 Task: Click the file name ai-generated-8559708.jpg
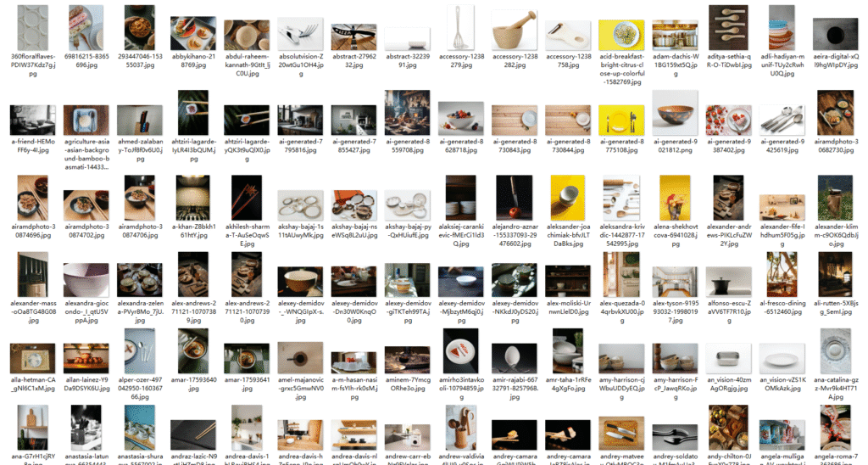[x=408, y=146]
